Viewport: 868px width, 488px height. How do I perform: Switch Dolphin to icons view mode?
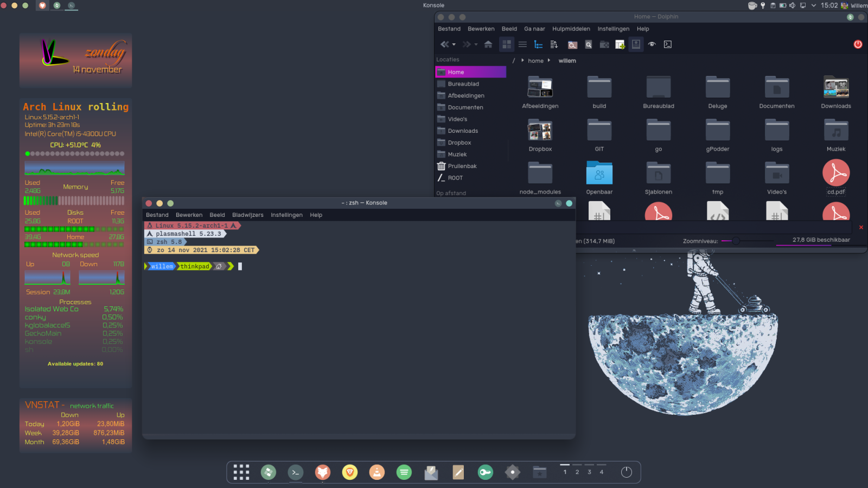[507, 44]
